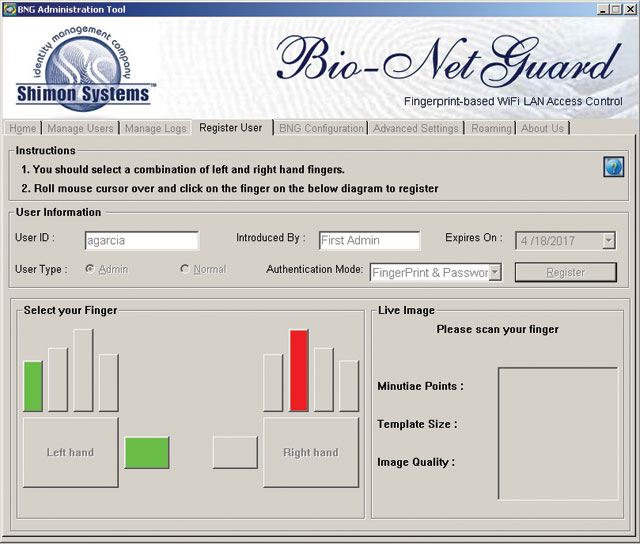This screenshot has height=544, width=640.
Task: Switch to the Roaming tab
Action: click(491, 128)
